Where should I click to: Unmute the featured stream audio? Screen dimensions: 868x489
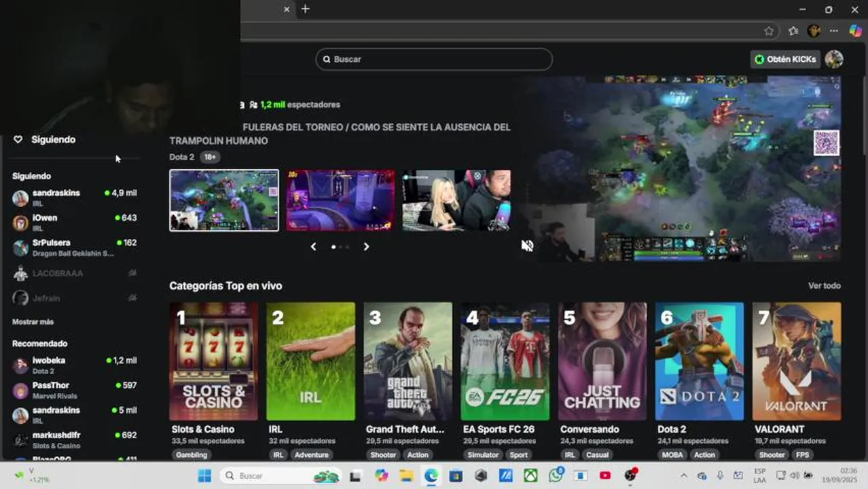click(x=527, y=245)
